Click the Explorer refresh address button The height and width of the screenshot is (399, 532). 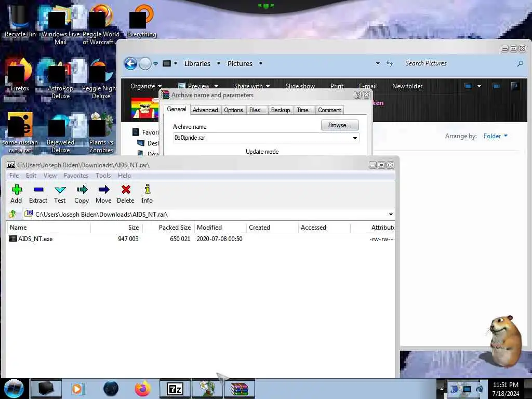click(390, 63)
